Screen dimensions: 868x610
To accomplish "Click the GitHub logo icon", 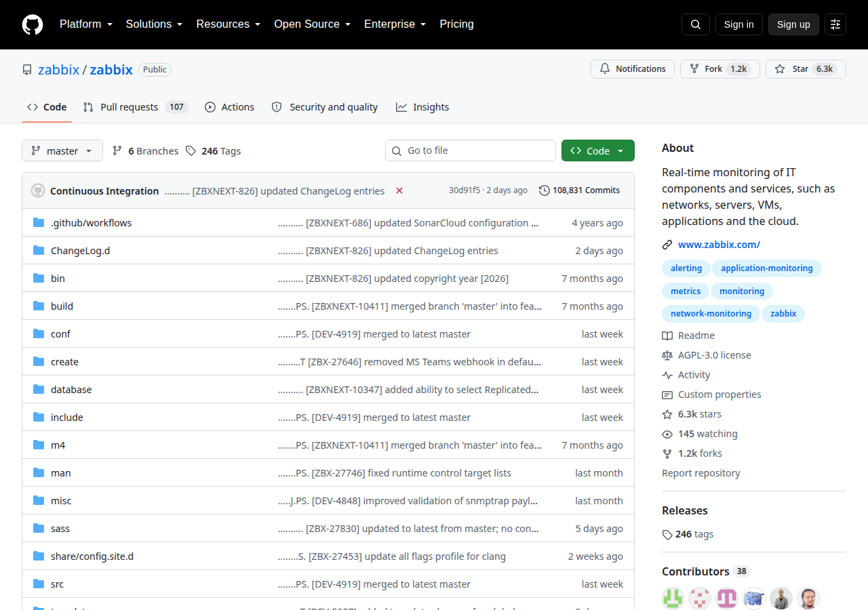I will (33, 24).
